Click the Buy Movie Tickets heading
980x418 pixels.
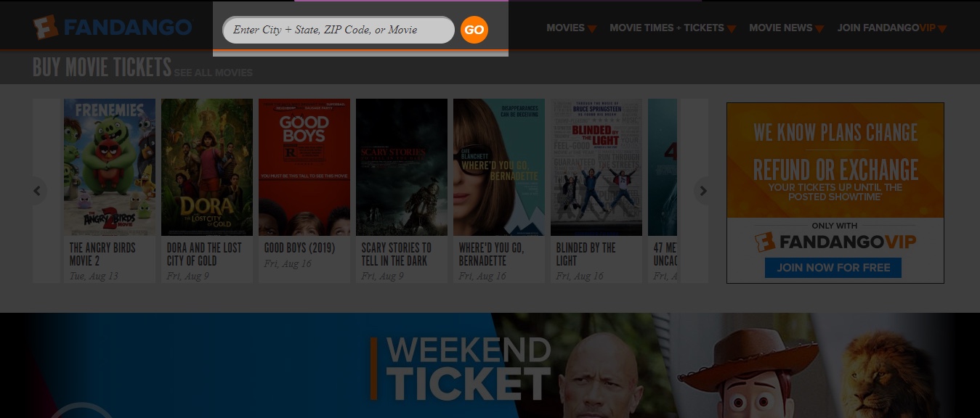[102, 67]
